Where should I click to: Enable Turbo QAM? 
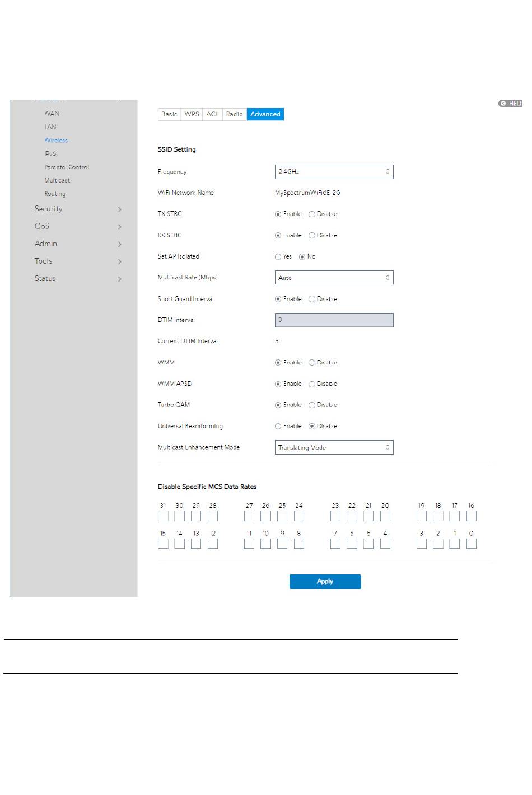tap(278, 405)
